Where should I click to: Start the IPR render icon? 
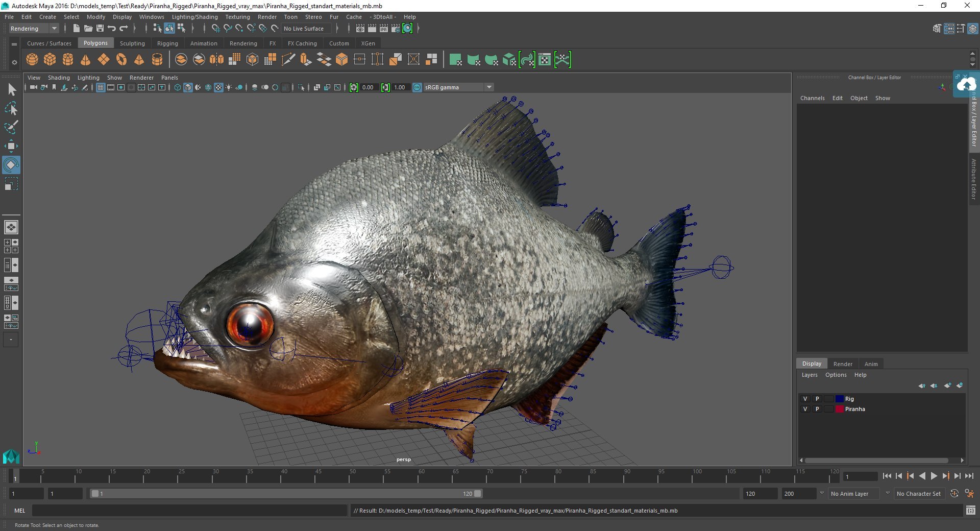coord(384,29)
